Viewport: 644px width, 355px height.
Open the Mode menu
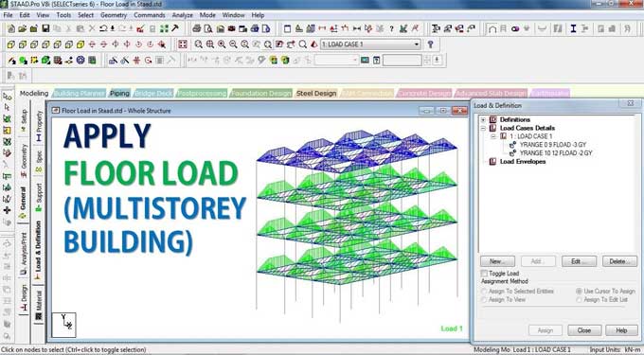click(x=207, y=15)
